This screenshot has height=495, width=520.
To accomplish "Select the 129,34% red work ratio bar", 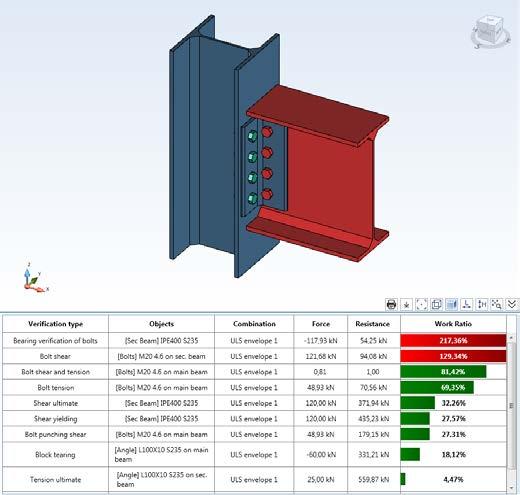I will coord(453,356).
